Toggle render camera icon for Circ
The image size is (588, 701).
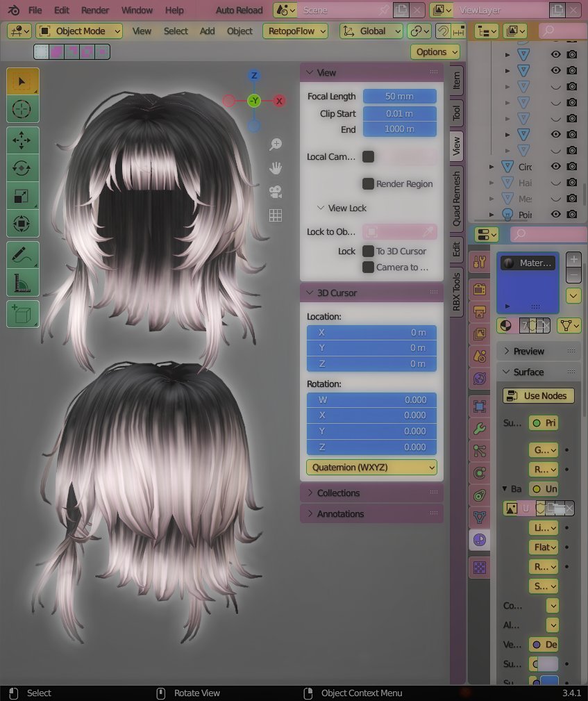point(572,166)
